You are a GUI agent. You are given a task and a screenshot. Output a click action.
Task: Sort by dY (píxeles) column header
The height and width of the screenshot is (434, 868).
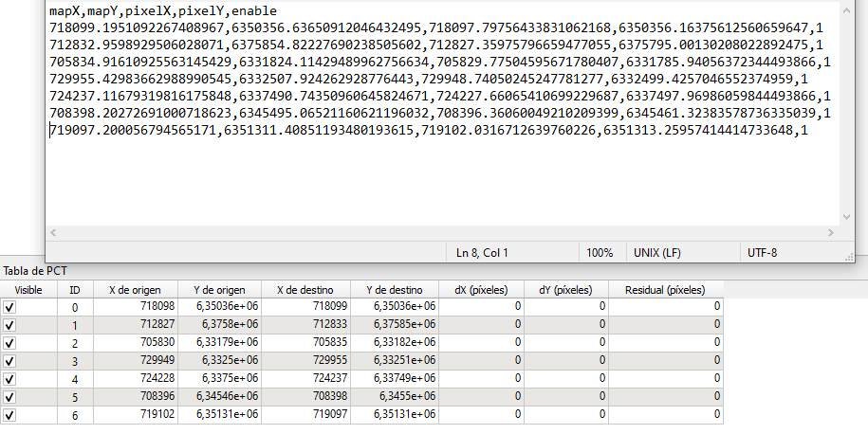tap(565, 290)
